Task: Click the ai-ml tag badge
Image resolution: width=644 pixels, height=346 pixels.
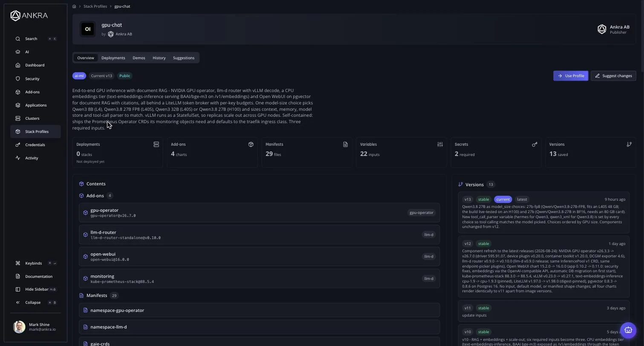Action: tap(79, 76)
